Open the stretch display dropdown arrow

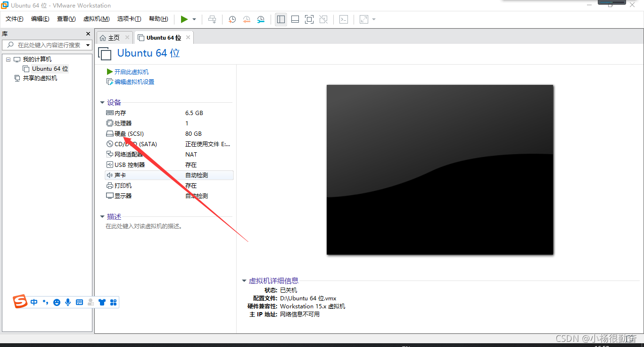click(x=374, y=19)
